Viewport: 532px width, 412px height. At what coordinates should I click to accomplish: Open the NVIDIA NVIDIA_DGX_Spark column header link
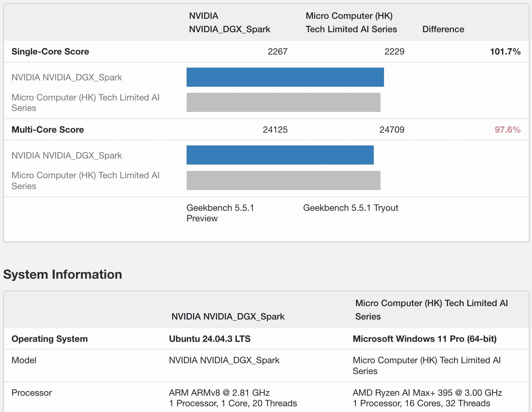click(229, 22)
